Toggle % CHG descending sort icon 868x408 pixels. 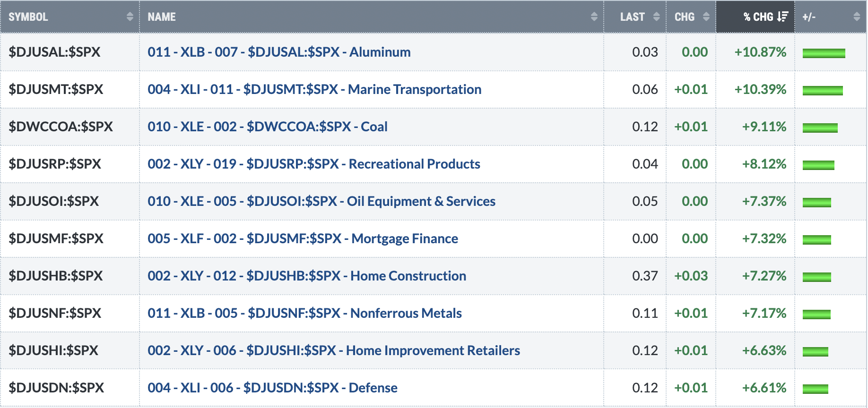(x=782, y=17)
